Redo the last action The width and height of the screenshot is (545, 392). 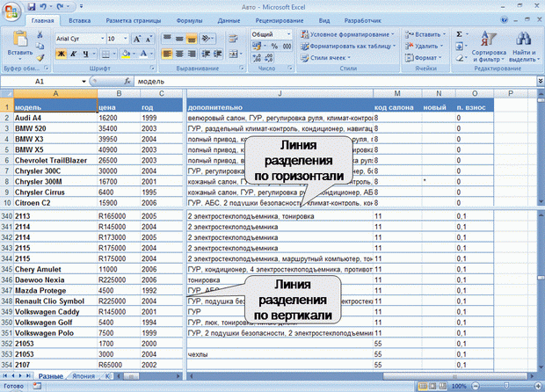point(61,7)
